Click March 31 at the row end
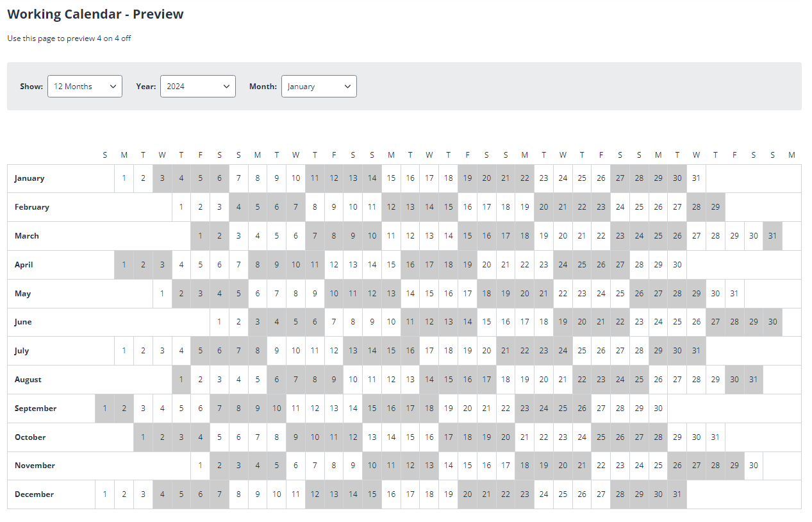This screenshot has height=522, width=812. coord(772,235)
